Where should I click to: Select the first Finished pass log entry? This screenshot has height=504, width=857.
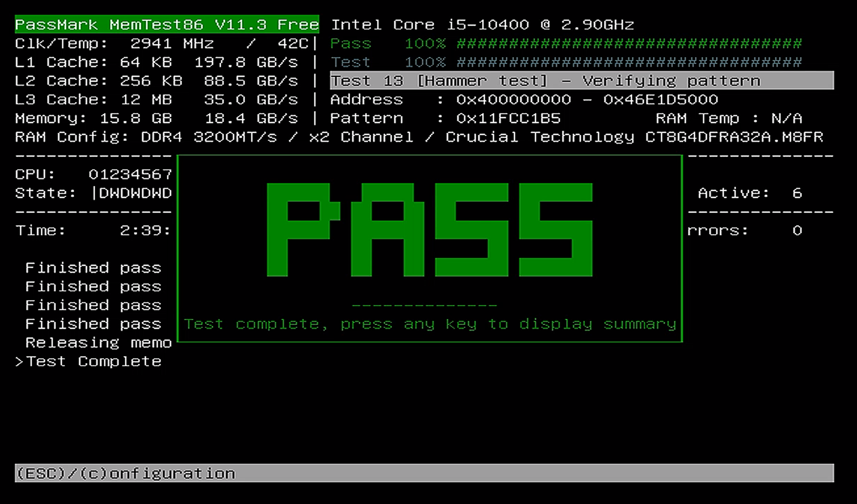(x=93, y=268)
